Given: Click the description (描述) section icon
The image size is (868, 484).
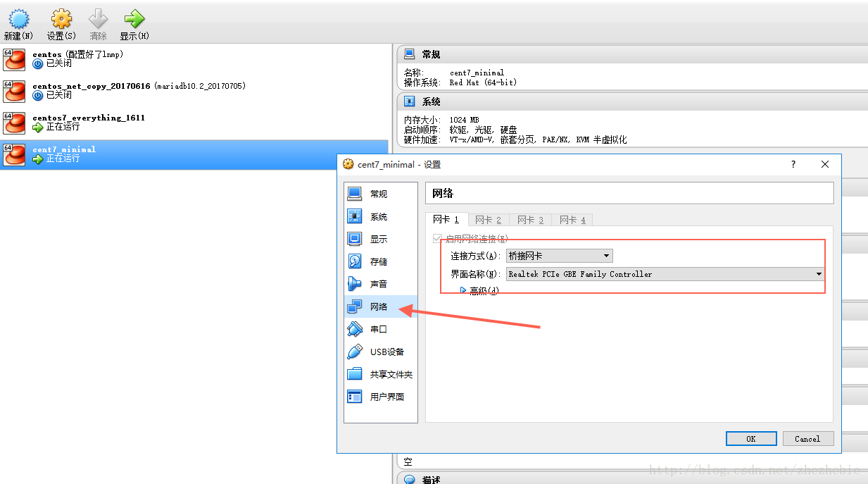Looking at the screenshot, I should [409, 479].
